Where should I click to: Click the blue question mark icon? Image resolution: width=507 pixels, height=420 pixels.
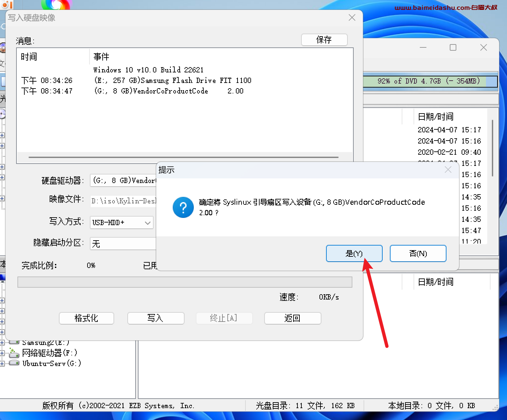pyautogui.click(x=183, y=207)
